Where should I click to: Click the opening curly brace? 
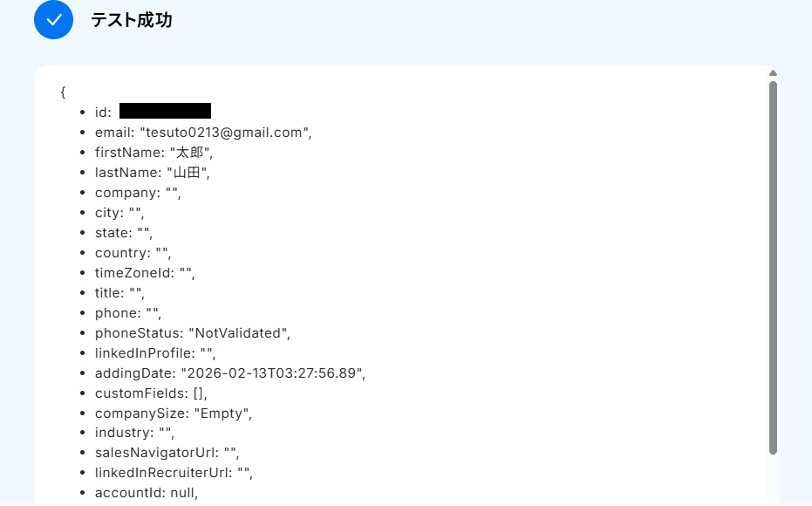[64, 91]
